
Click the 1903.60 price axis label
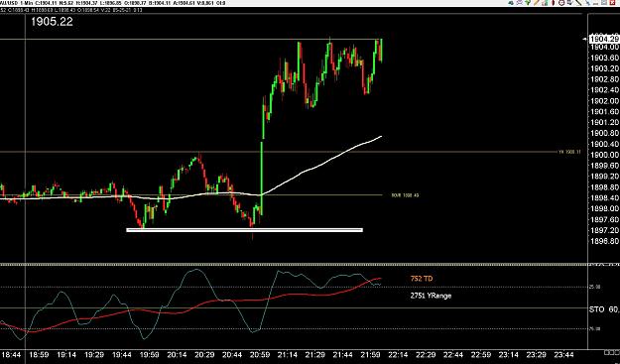point(604,58)
